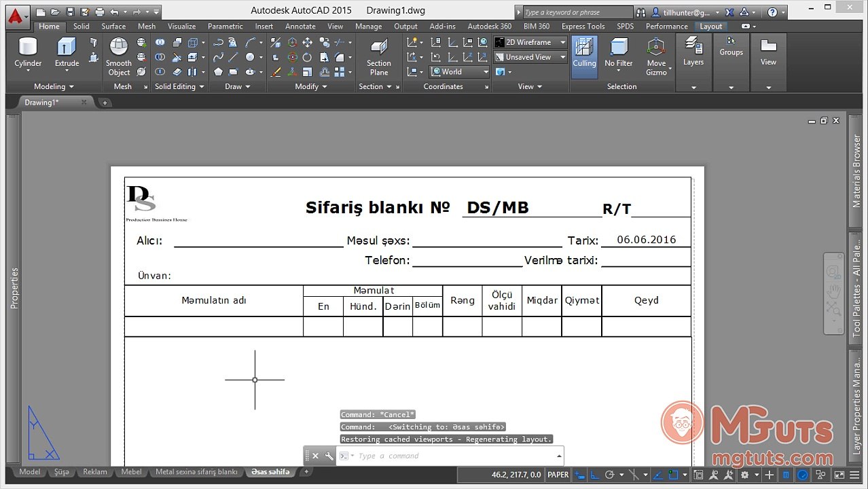Click the binoculars search icon
Viewport: 868px width, 489px height.
pyautogui.click(x=641, y=12)
